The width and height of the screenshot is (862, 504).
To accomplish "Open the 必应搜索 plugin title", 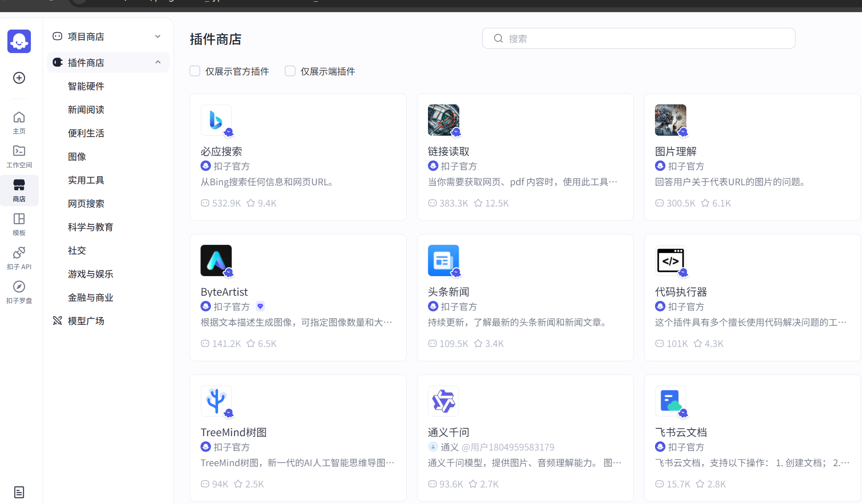I will click(221, 151).
